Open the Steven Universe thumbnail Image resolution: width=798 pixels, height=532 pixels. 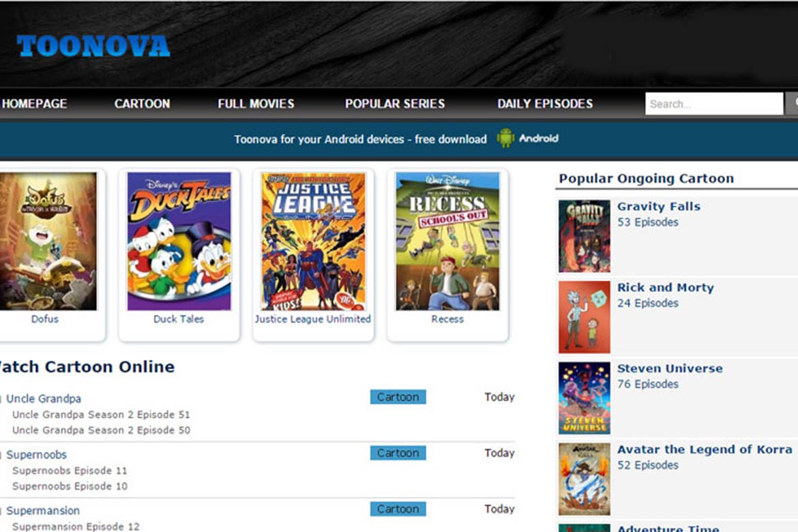[585, 398]
